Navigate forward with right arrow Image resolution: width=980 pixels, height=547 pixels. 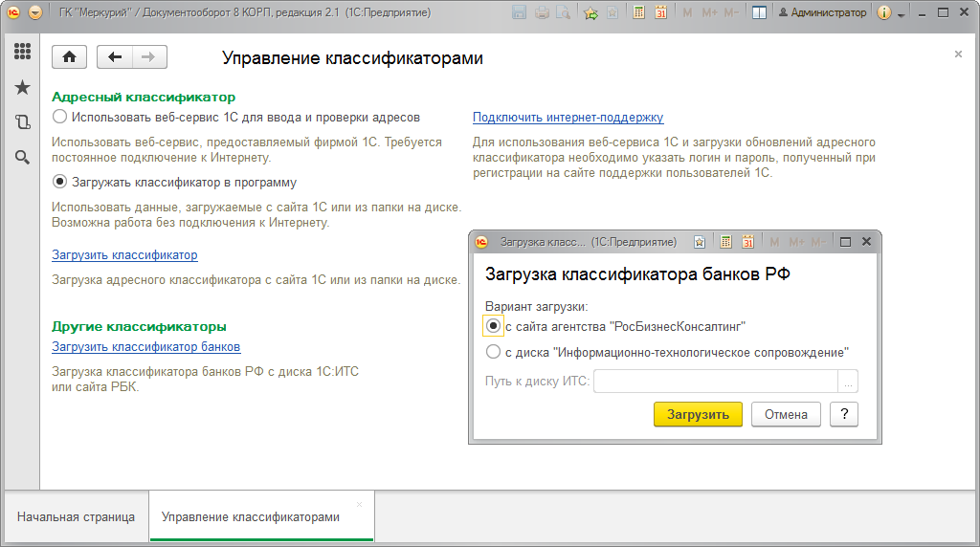click(148, 57)
